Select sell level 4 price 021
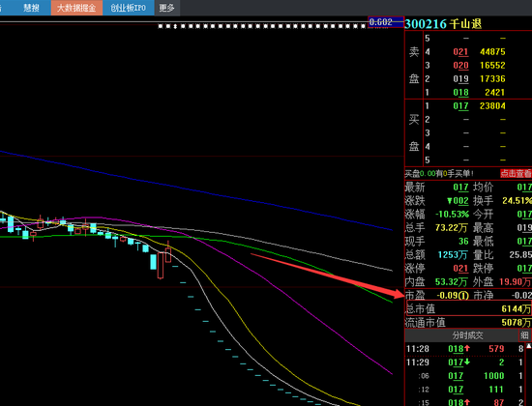 [460, 51]
